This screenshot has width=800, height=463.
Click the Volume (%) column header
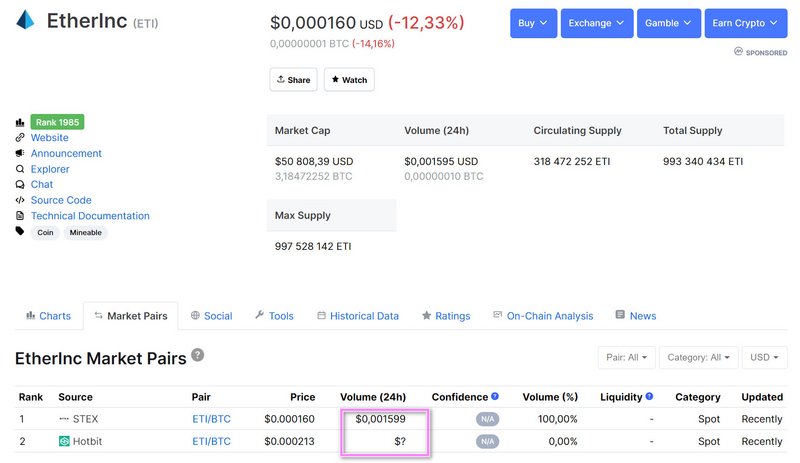click(550, 397)
